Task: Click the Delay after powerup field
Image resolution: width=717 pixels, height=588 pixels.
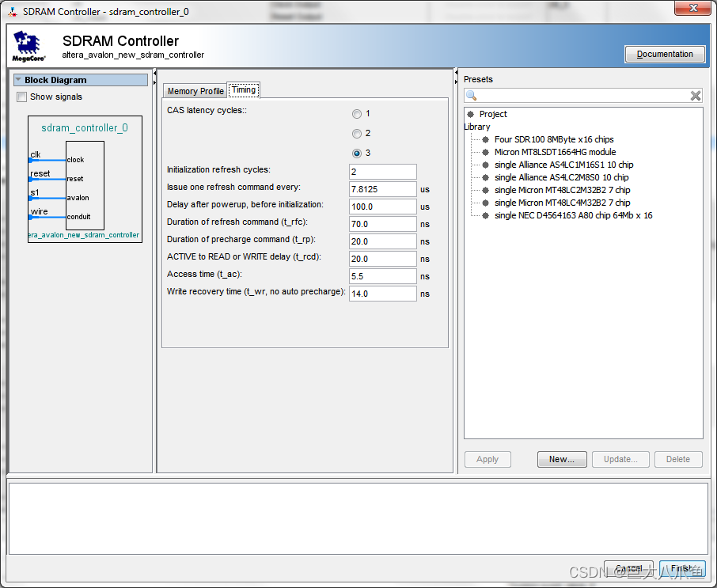Action: coord(383,207)
